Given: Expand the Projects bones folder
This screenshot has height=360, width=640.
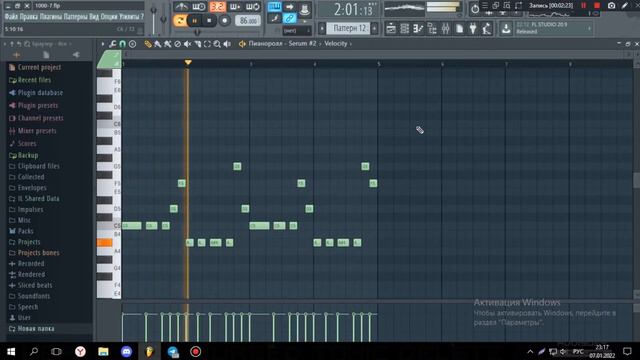Looking at the screenshot, I should [38, 253].
